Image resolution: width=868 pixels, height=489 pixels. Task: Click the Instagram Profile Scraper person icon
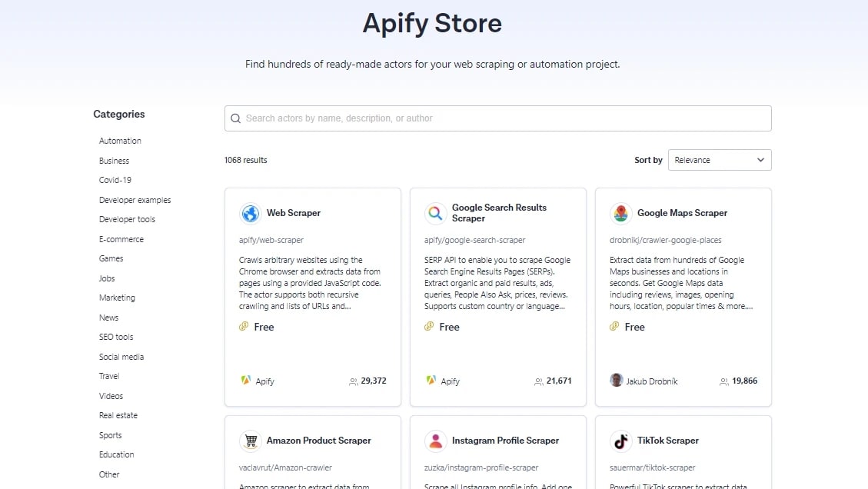pyautogui.click(x=436, y=441)
